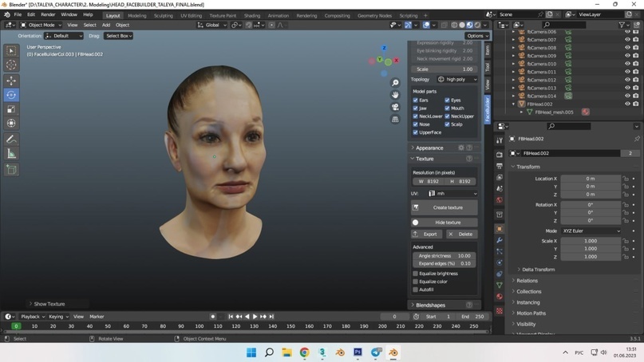The width and height of the screenshot is (644, 362).
Task: Click the Blender logo menu icon
Action: [7, 15]
